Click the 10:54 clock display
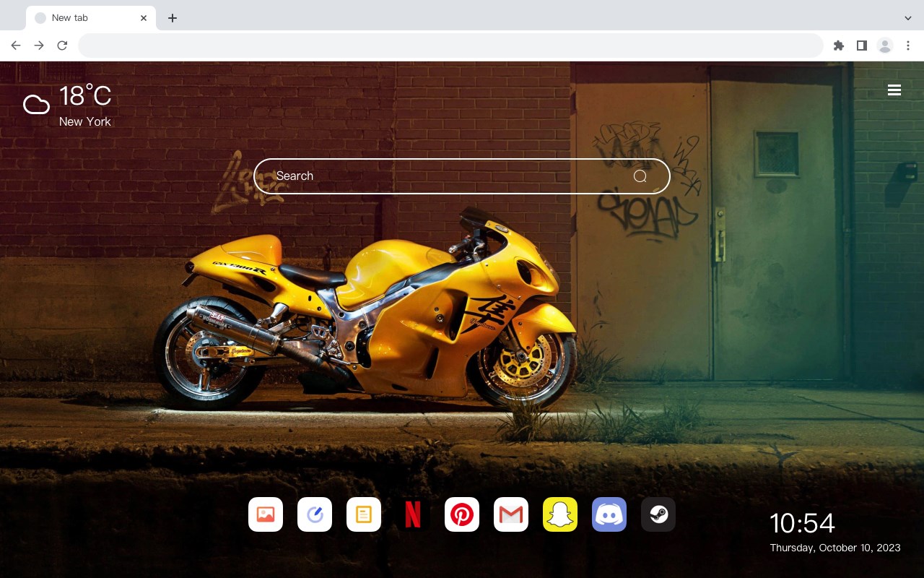This screenshot has height=578, width=924. pyautogui.click(x=802, y=523)
